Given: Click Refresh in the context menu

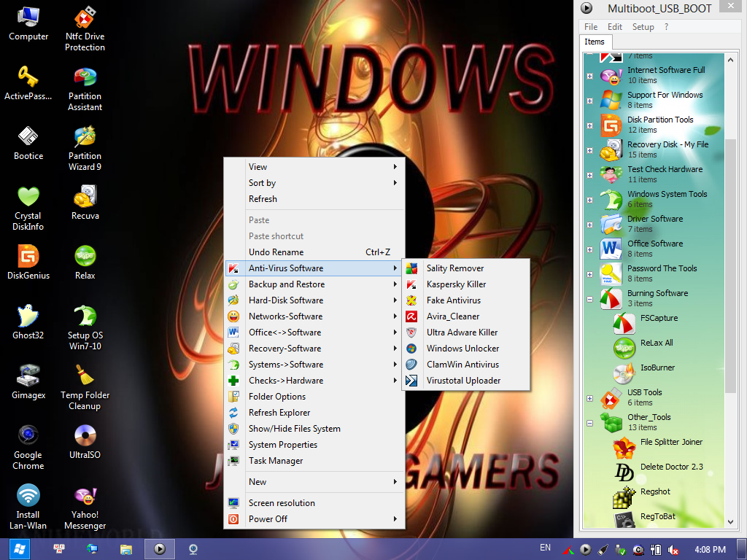Looking at the screenshot, I should pos(314,199).
